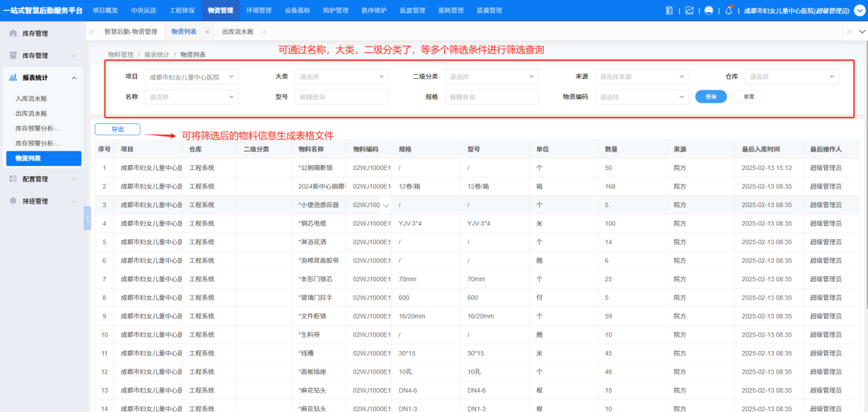
Task: Open 质量管理 in the top navigation
Action: (488, 10)
